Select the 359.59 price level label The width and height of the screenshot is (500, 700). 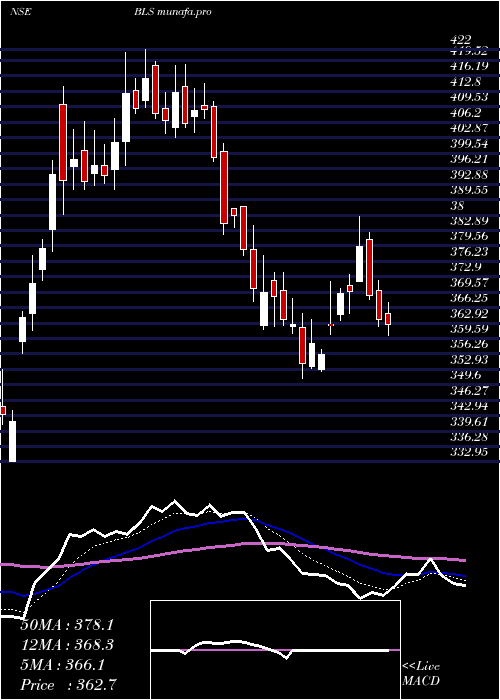469,329
